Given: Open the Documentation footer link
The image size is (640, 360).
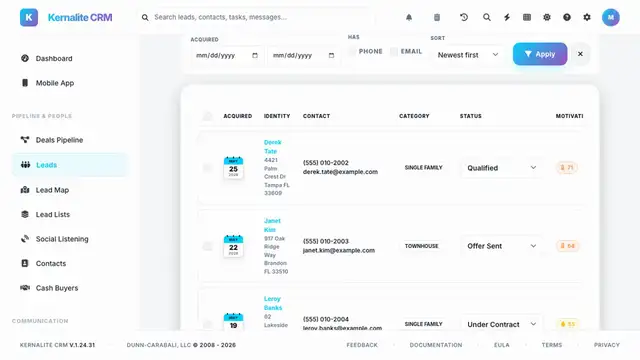Looking at the screenshot, I should coord(436,345).
